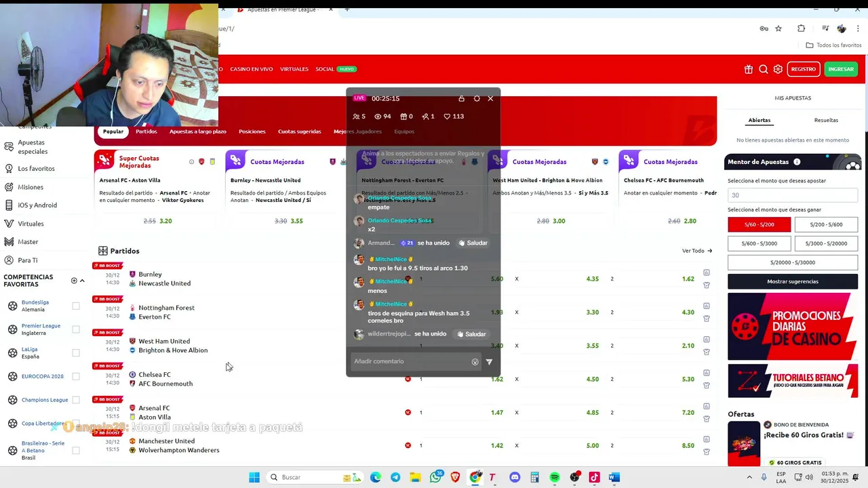
Task: Open site settings gear in header
Action: point(778,69)
